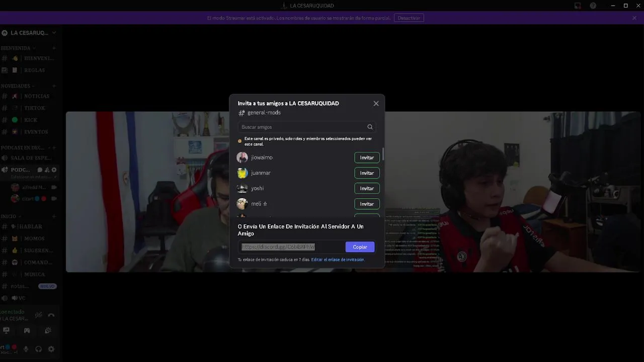
Task: Open chat icon on PODC... voice channel
Action: pyautogui.click(x=40, y=170)
